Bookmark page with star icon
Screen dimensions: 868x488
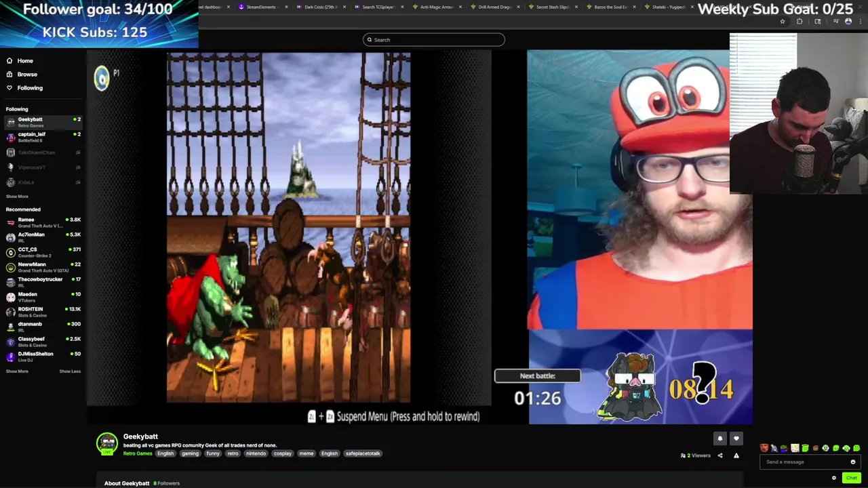click(783, 22)
